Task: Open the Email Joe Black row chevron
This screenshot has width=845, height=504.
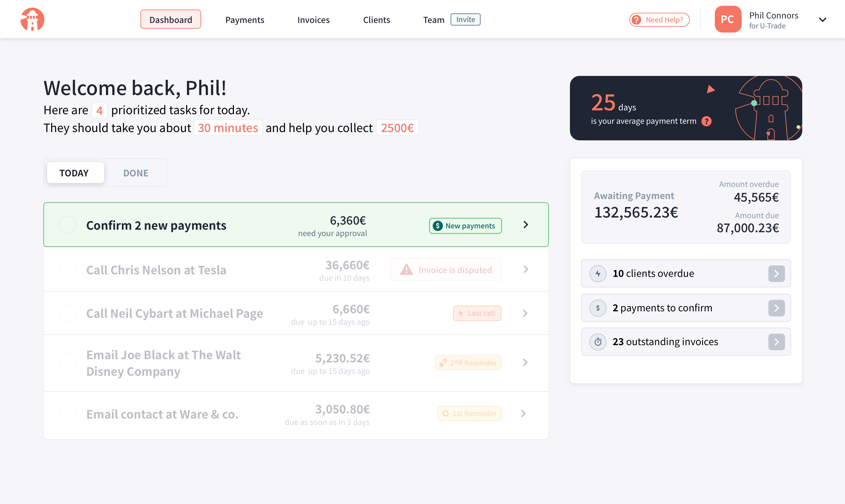Action: pos(525,363)
